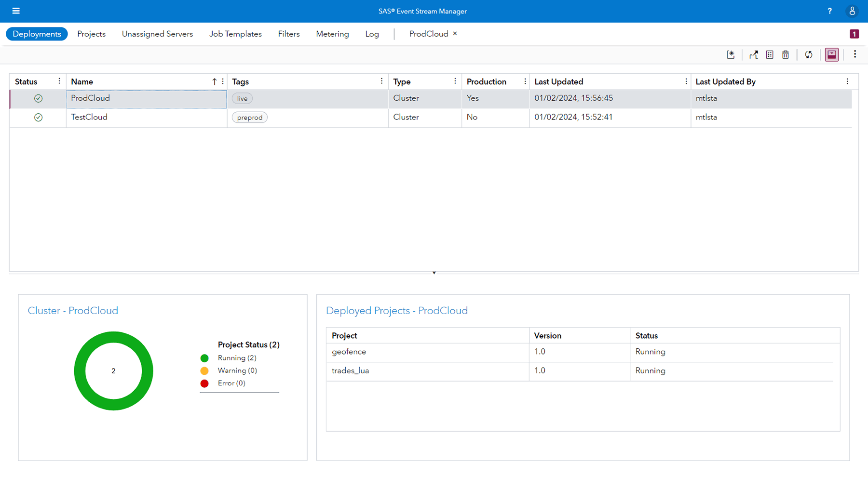Select the trades_lua project row

pyautogui.click(x=580, y=371)
